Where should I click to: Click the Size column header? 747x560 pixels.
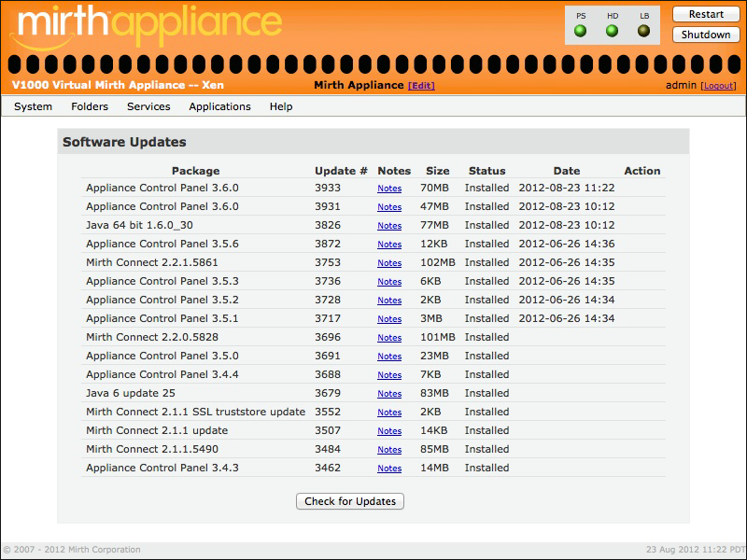point(437,171)
